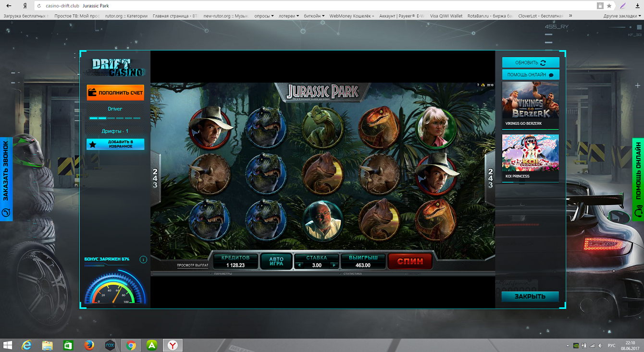This screenshot has height=352, width=644.
Task: Click the ПОПОЛНИТЬ СЧЕТ deposit button
Action: point(115,93)
